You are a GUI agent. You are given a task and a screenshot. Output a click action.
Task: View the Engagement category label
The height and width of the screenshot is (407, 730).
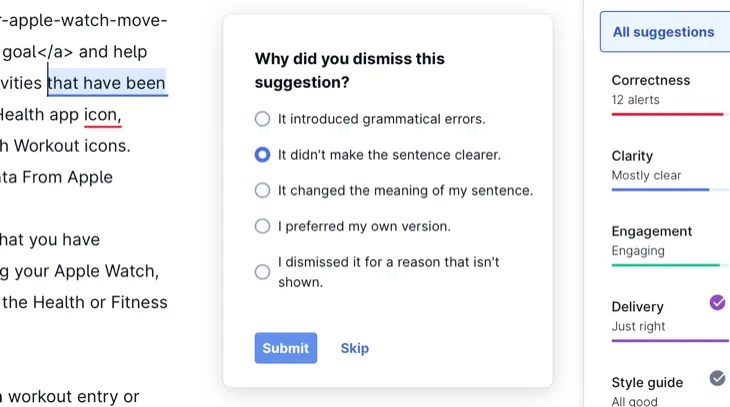pyautogui.click(x=652, y=231)
